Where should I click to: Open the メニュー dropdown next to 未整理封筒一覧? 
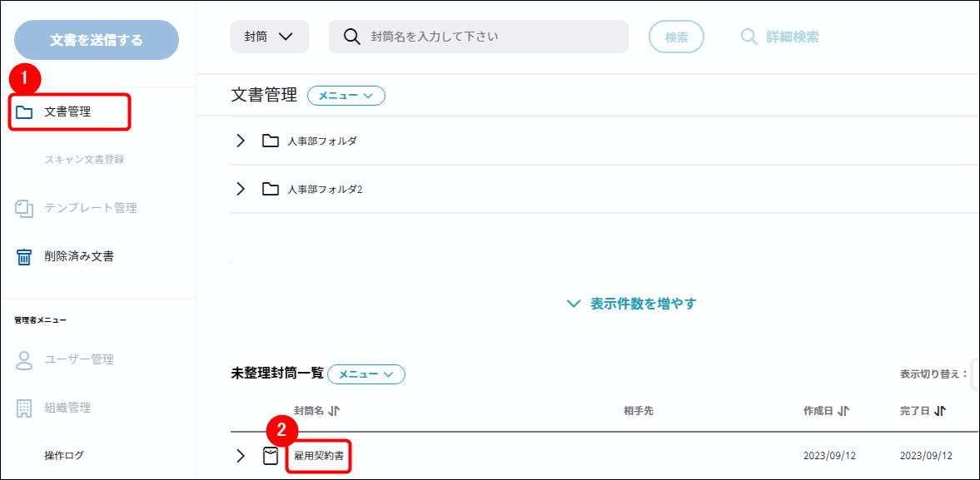click(366, 375)
